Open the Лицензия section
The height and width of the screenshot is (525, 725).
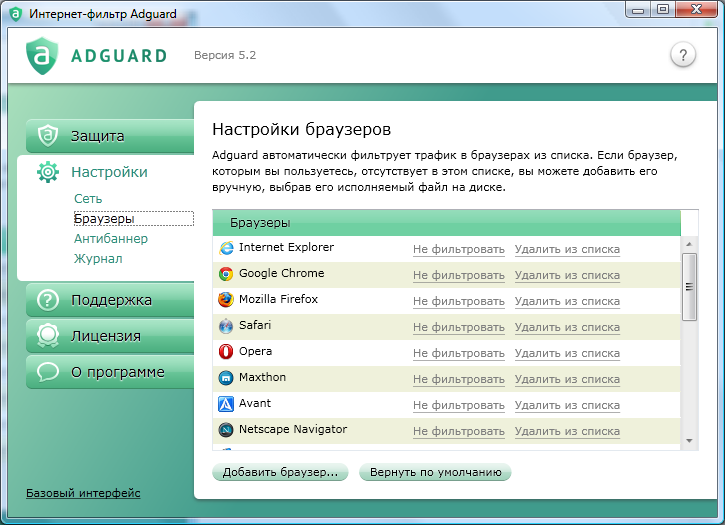click(110, 336)
